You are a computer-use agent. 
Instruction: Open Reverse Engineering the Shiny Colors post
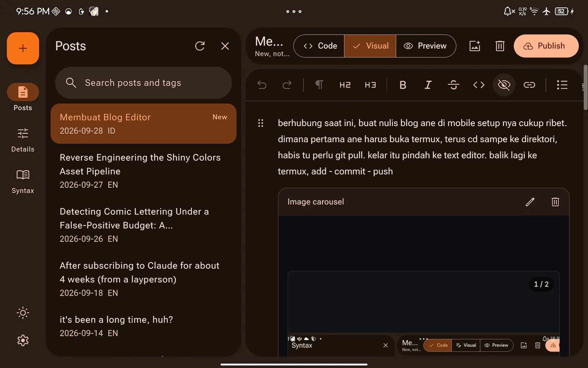143,171
